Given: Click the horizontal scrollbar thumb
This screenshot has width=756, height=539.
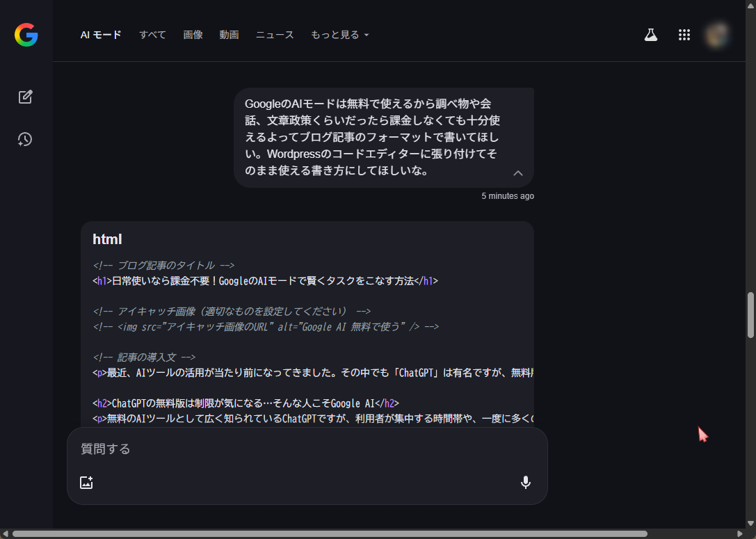Looking at the screenshot, I should coord(330,533).
